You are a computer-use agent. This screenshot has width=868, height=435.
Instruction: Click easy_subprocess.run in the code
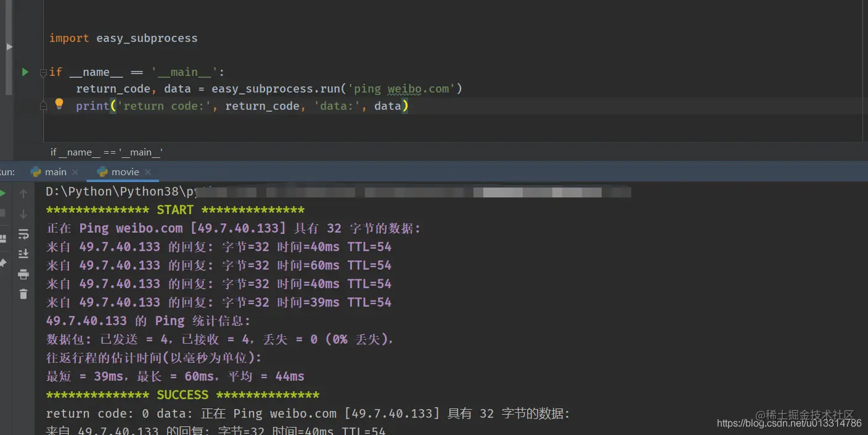point(276,89)
